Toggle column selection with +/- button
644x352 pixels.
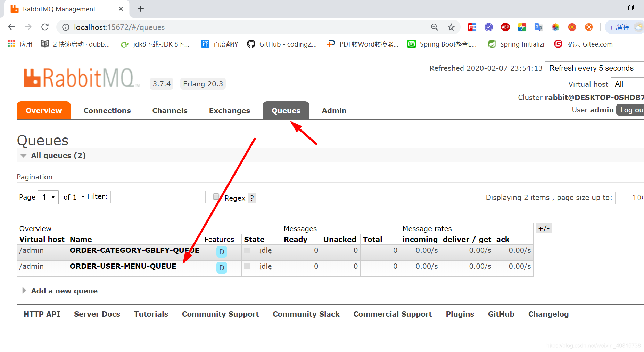pos(544,228)
